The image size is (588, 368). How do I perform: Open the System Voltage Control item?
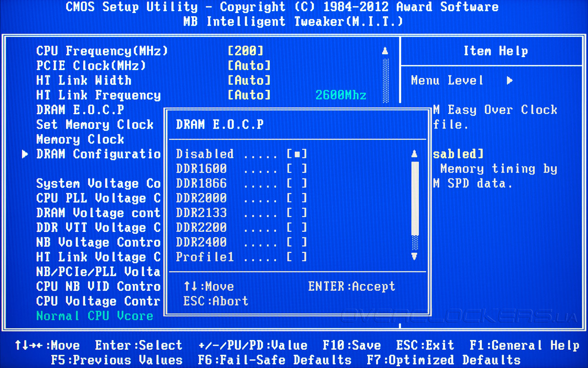[x=99, y=184]
